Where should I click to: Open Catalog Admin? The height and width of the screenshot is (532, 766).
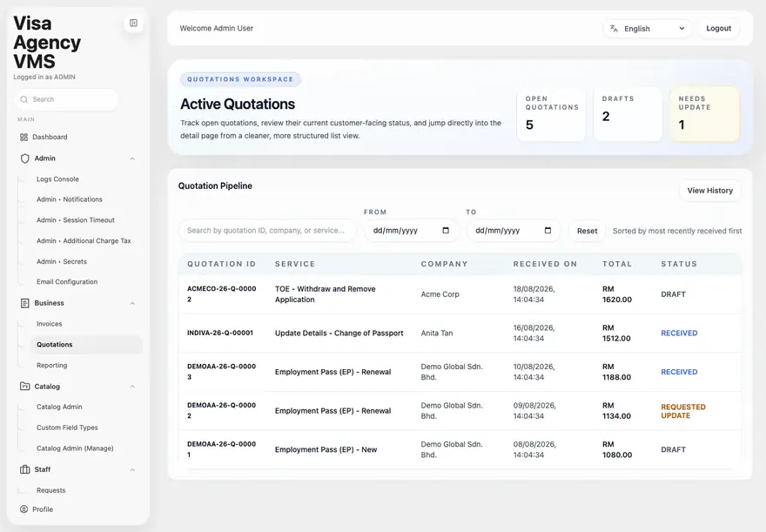[x=59, y=407]
